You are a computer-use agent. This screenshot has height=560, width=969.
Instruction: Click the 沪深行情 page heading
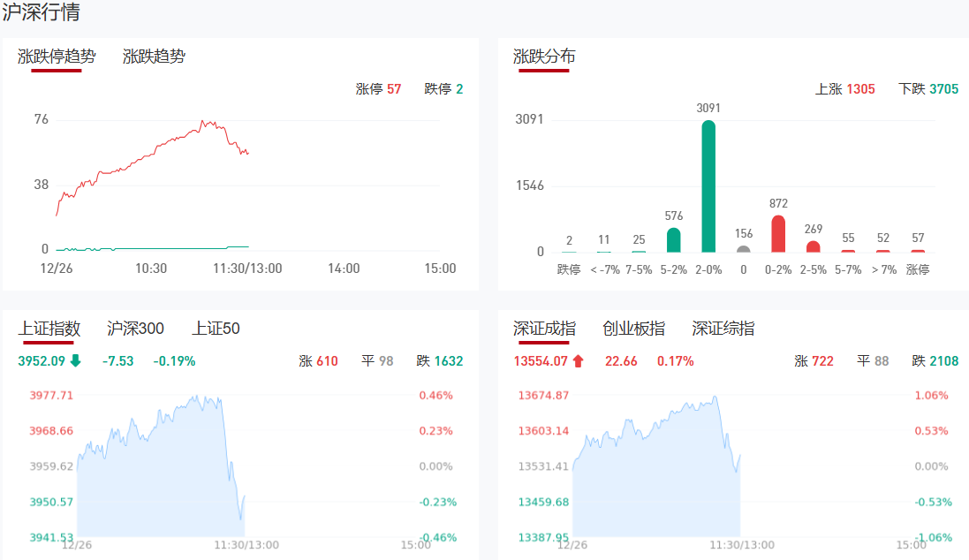[42, 13]
